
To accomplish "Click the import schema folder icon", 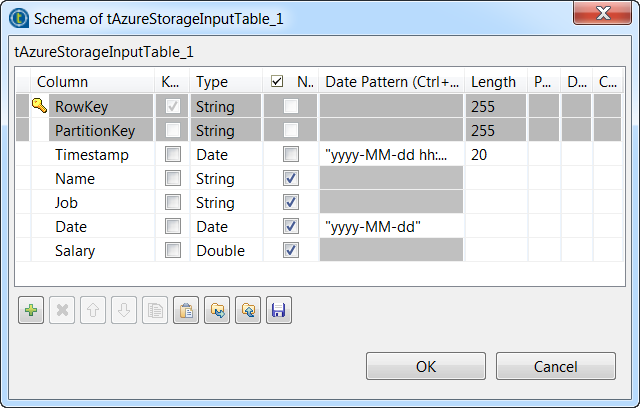I will (x=215, y=311).
